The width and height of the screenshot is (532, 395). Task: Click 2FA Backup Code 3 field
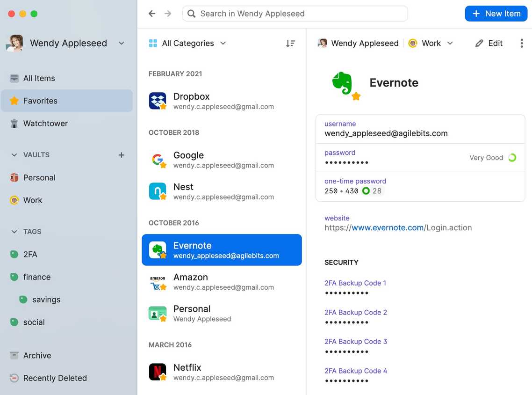click(x=355, y=346)
